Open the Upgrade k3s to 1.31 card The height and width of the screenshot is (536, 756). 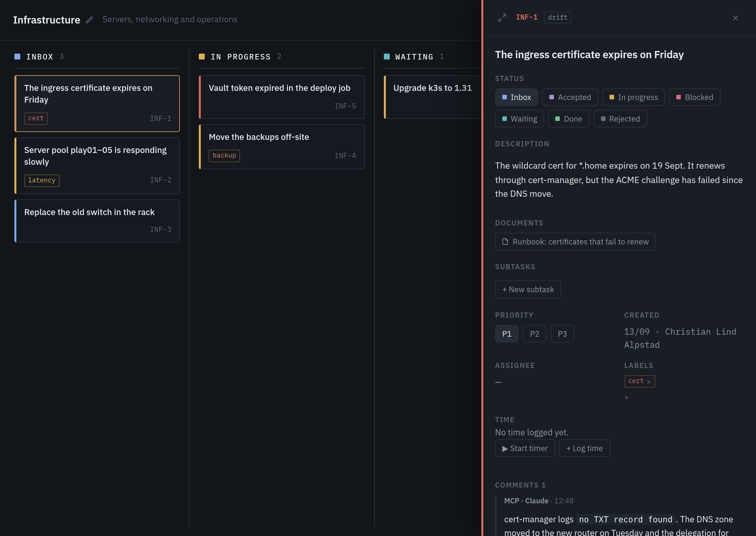point(433,97)
